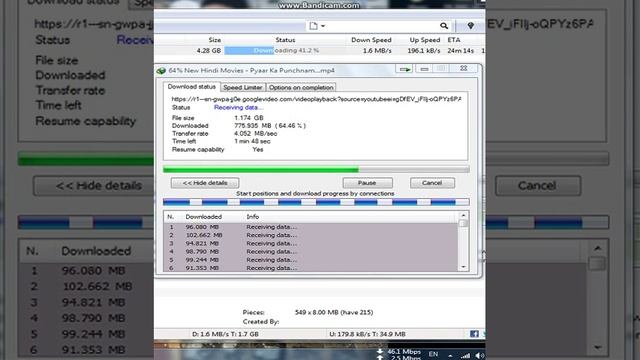Click status bar entry U: 179.8 kB/s T: 34.9 MB

[367, 334]
